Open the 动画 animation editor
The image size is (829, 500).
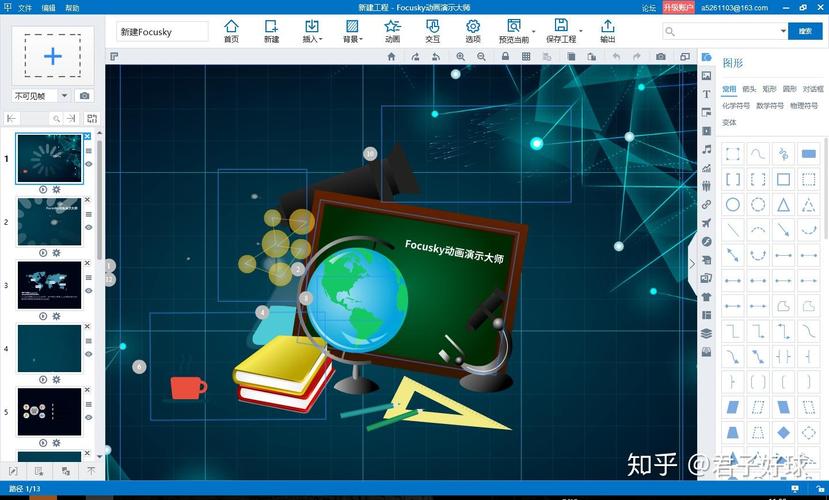(392, 31)
